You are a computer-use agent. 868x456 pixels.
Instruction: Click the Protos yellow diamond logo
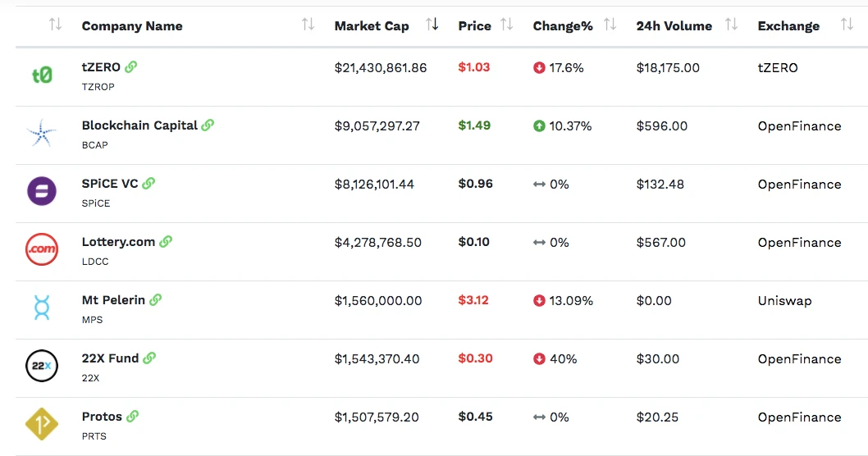(42, 424)
